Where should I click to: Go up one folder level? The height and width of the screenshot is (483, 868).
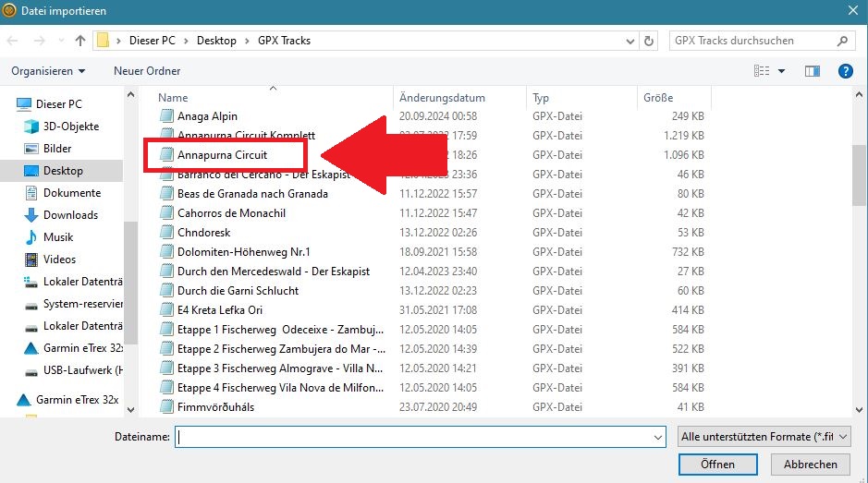[x=80, y=41]
